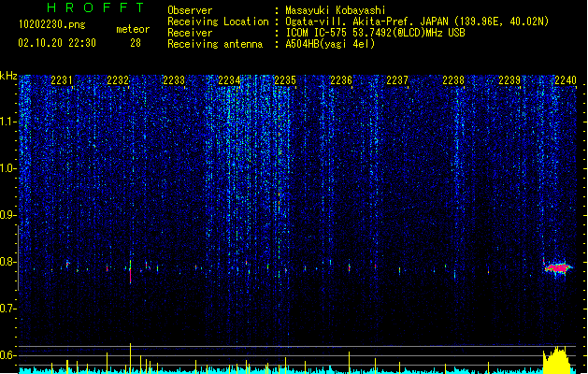
Task: Click the Receiver label
Action: point(190,33)
